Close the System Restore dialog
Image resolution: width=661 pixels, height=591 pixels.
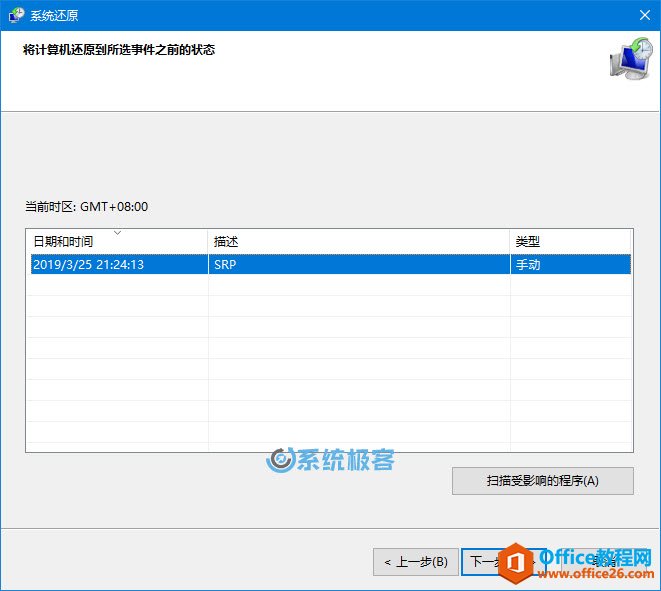[x=645, y=15]
